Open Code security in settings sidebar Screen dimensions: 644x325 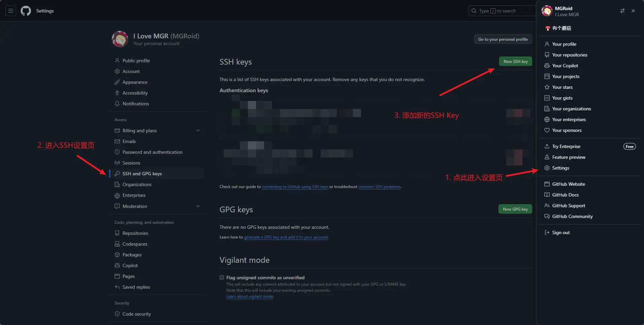158,314
